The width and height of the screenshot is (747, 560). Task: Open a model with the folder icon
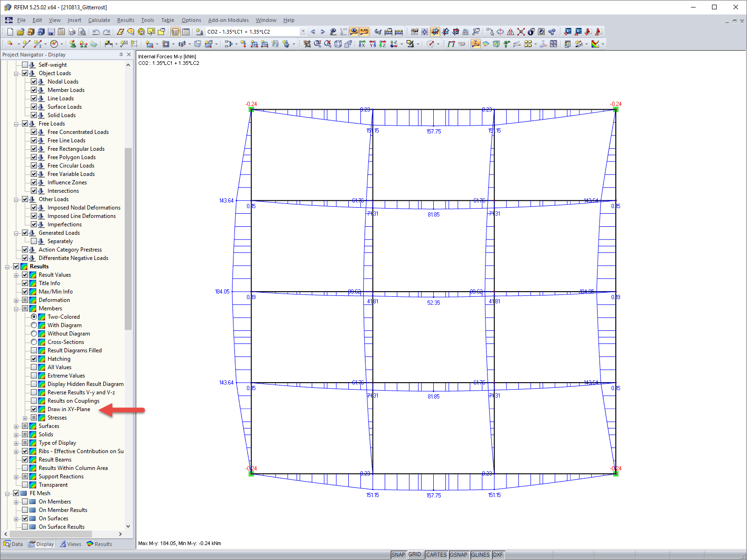(21, 32)
